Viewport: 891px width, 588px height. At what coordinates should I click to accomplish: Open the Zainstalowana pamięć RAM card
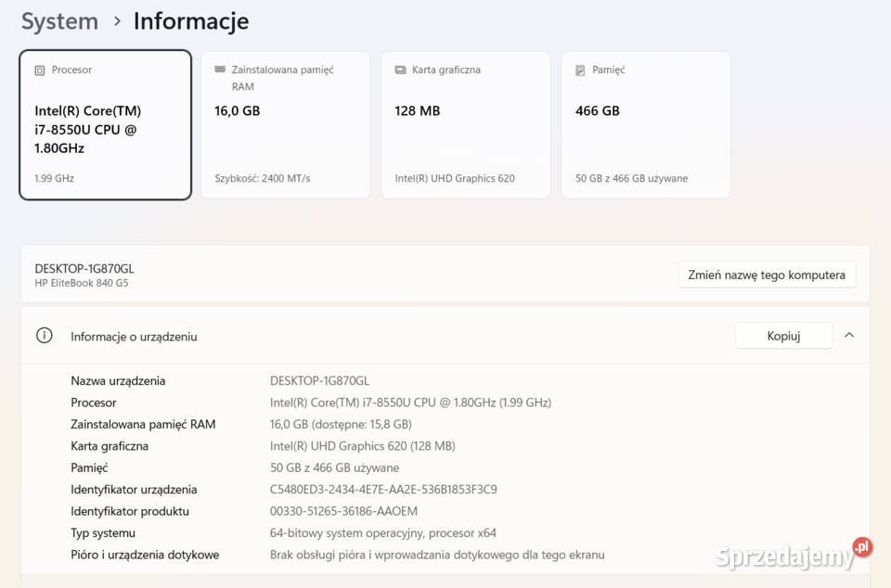point(286,125)
